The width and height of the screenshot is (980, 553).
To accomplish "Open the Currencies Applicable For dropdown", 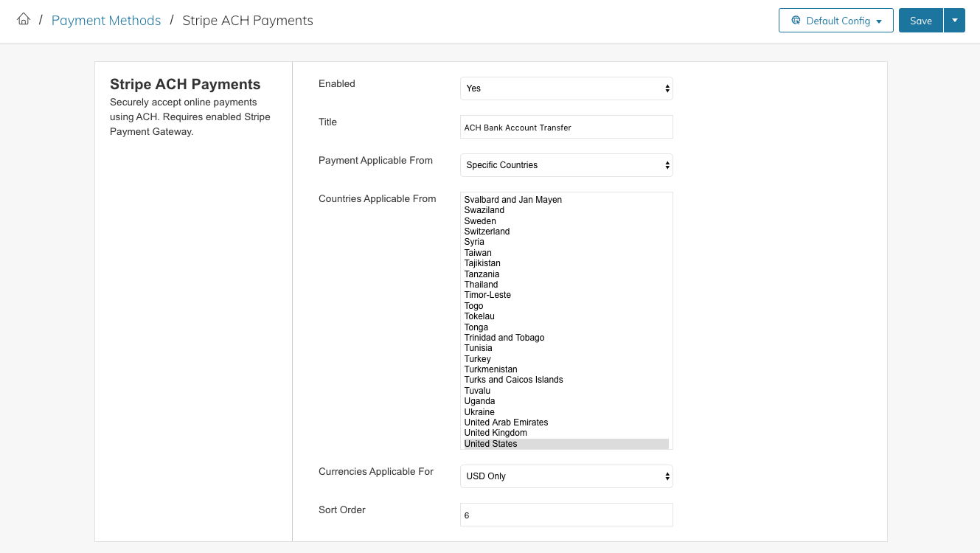I will tap(566, 476).
